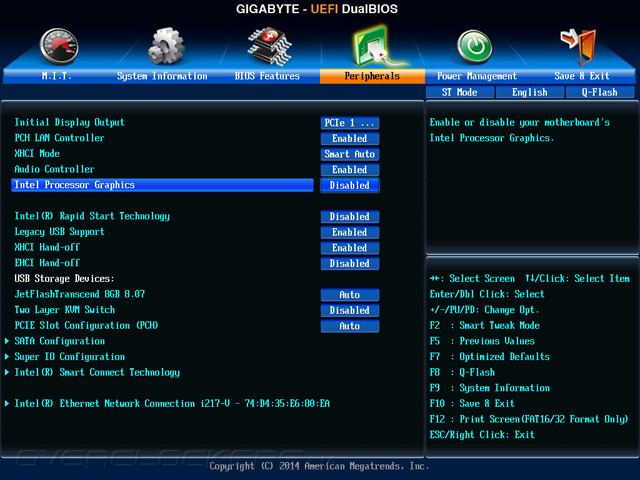Select the Initial Display Output label
The height and width of the screenshot is (480, 640).
tap(69, 122)
